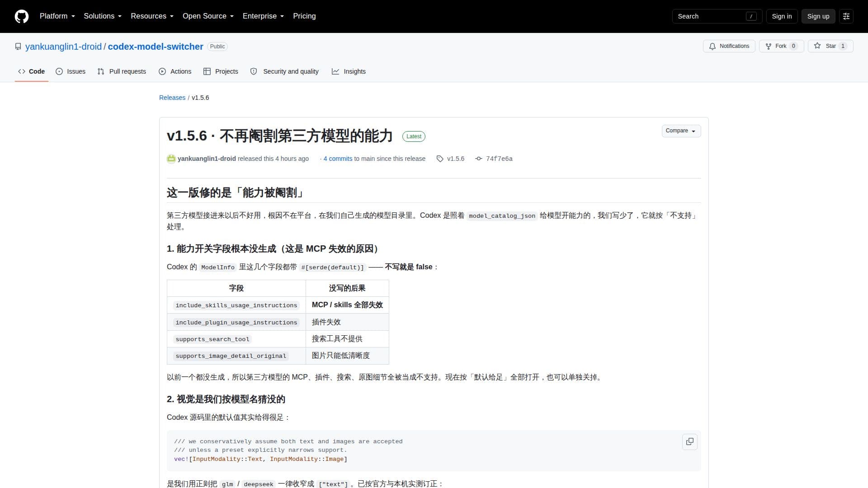
Task: Click the Insights graph icon
Action: tap(335, 71)
